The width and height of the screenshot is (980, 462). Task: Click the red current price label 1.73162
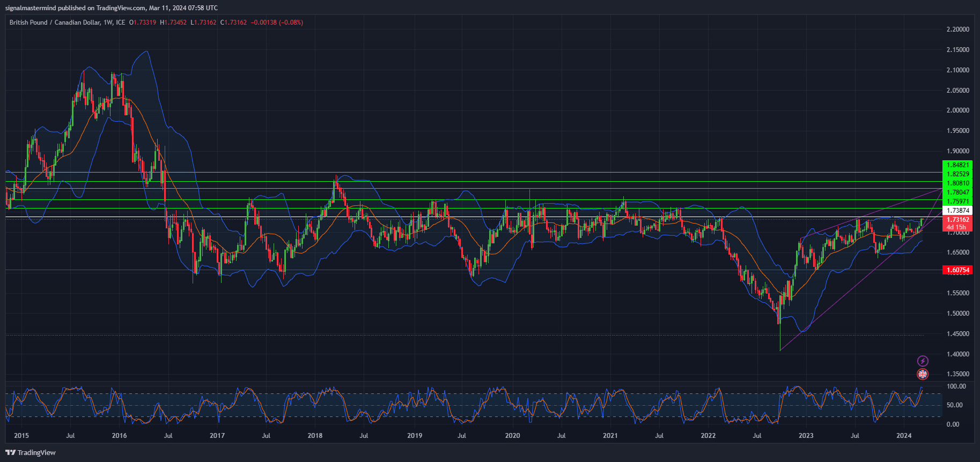[x=957, y=220]
